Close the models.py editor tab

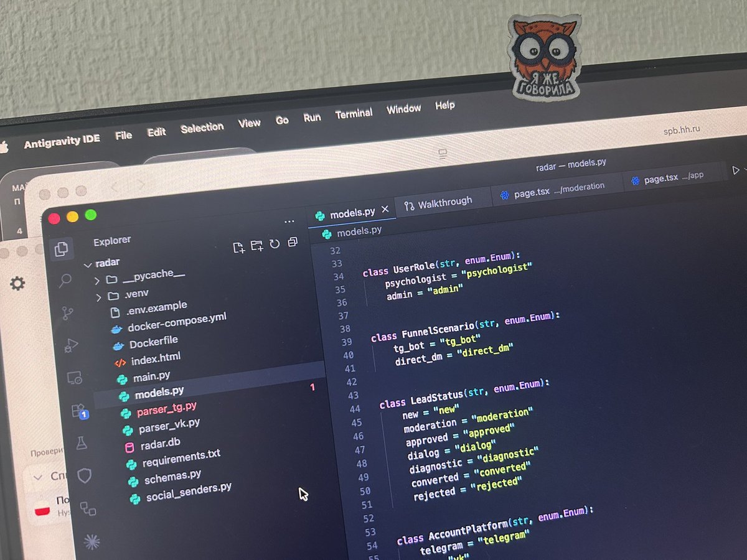(x=385, y=210)
